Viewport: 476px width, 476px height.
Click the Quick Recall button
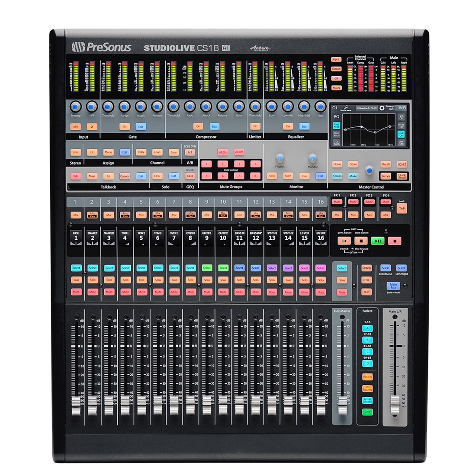(x=402, y=176)
